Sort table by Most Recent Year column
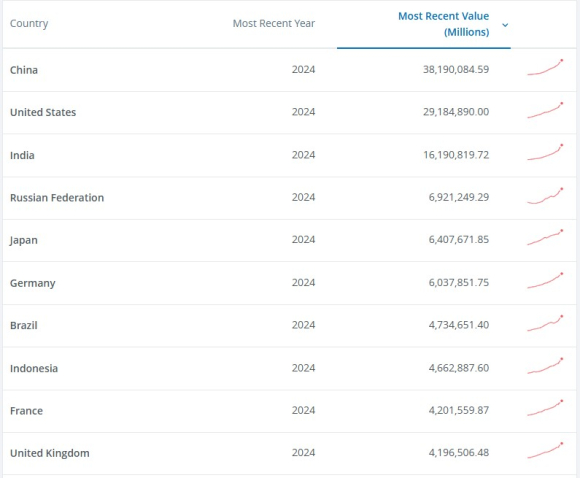 [274, 23]
